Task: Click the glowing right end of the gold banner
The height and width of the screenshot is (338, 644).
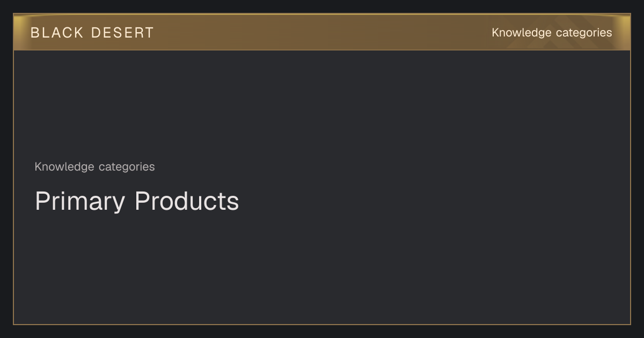Action: point(623,32)
